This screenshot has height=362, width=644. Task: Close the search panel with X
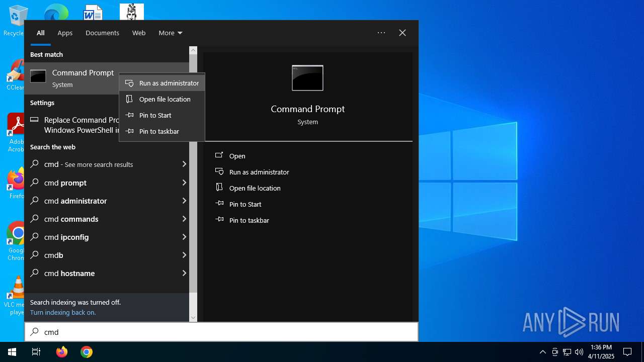pos(403,33)
